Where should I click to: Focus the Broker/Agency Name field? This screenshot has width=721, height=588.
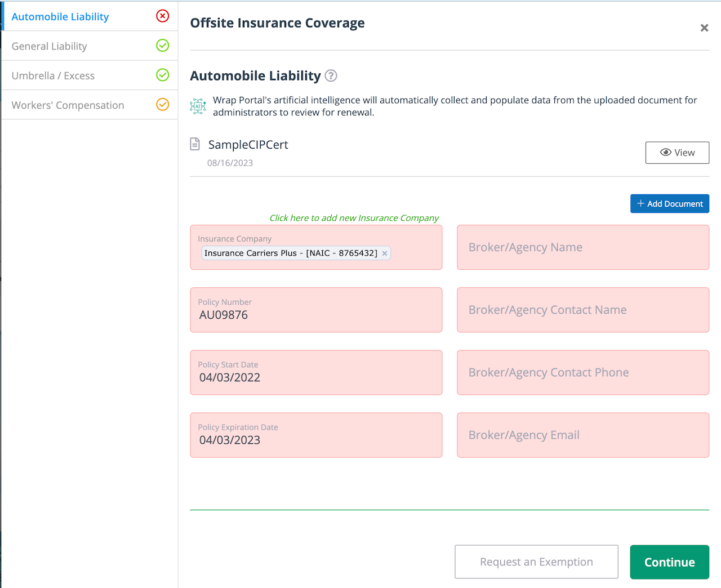(x=582, y=247)
